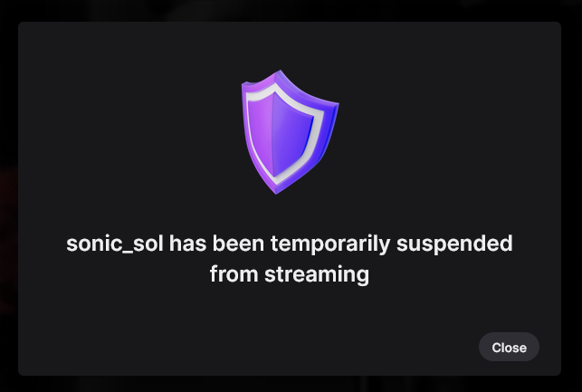Click the dark overlay above the dialog
The width and height of the screenshot is (582, 392).
(x=291, y=10)
